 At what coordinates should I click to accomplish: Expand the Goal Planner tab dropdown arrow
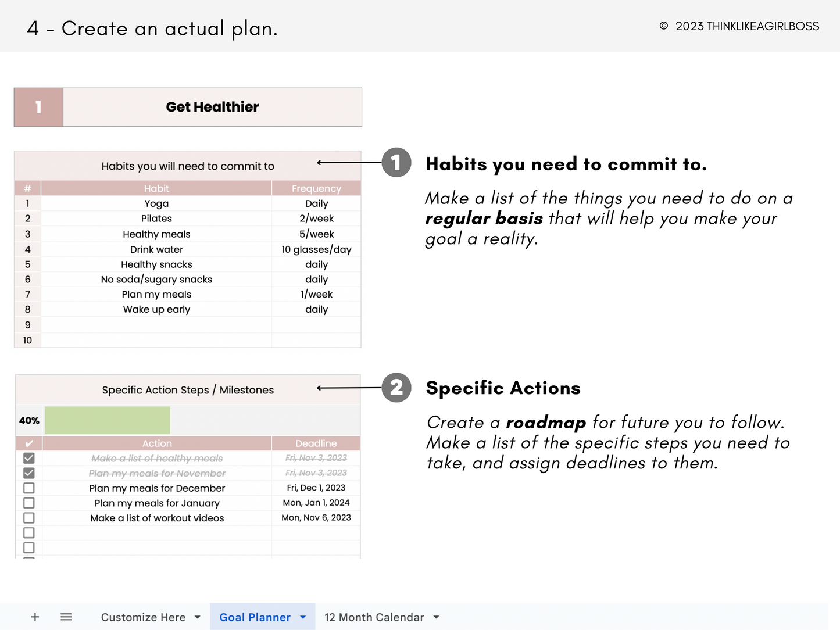pyautogui.click(x=303, y=617)
